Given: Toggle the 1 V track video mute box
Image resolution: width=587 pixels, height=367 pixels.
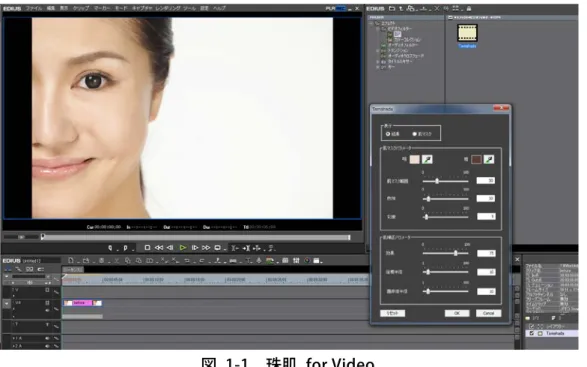Looking at the screenshot, I should (47, 290).
